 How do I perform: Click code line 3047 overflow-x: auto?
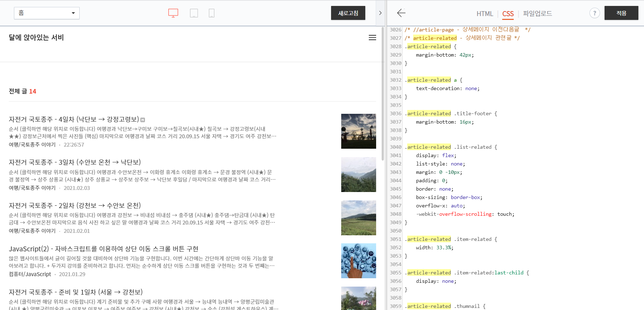coord(440,206)
